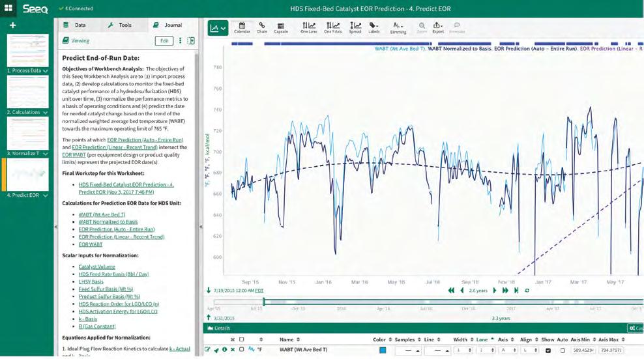Click the Spread lanes tool
Screen dimensions: 644x359
click(355, 27)
